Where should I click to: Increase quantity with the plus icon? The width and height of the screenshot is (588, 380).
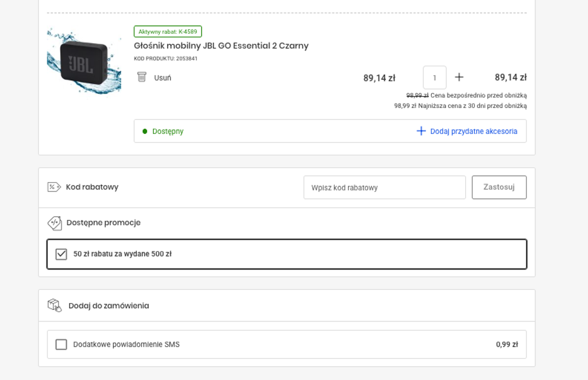coord(459,77)
